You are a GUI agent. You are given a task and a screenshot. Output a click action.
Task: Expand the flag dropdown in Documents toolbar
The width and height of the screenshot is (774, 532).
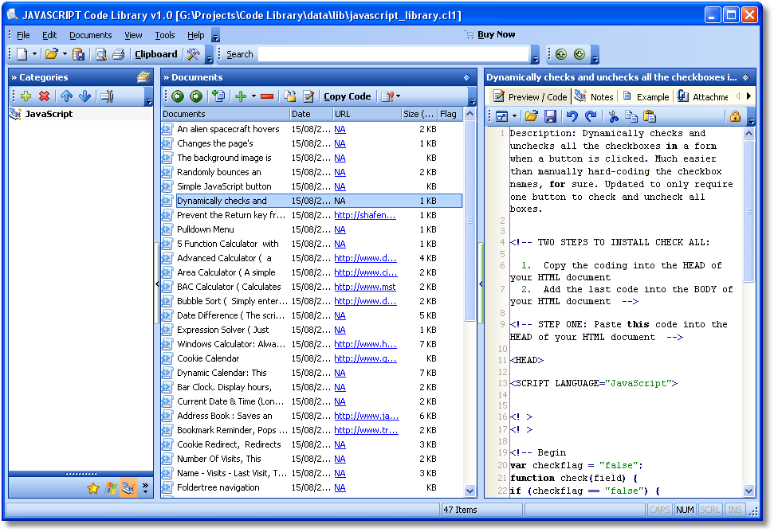pos(398,96)
